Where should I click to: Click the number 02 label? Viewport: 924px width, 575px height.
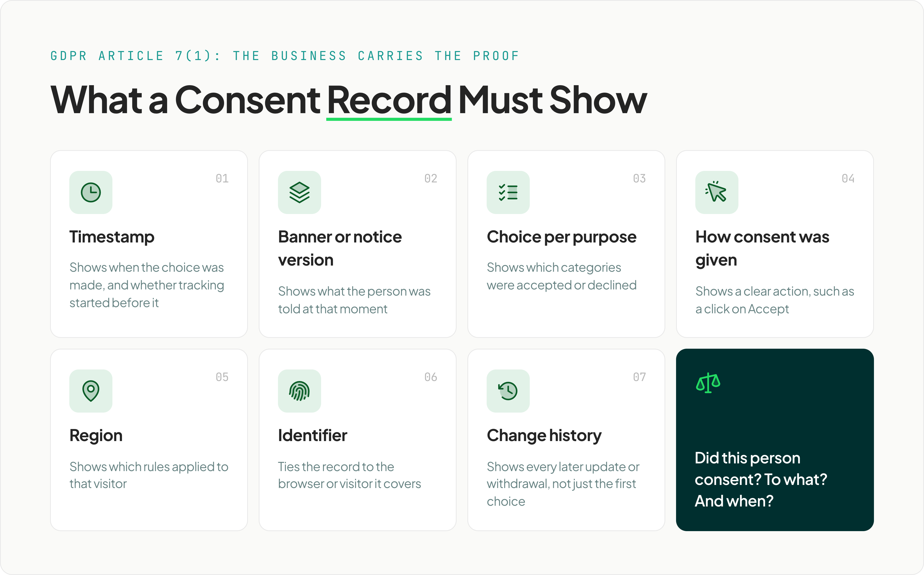click(x=431, y=178)
